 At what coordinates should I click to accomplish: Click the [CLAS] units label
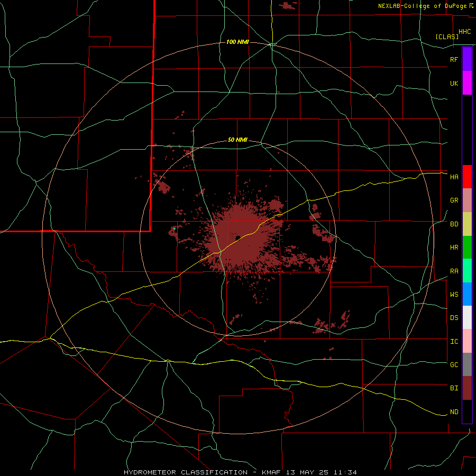point(447,36)
